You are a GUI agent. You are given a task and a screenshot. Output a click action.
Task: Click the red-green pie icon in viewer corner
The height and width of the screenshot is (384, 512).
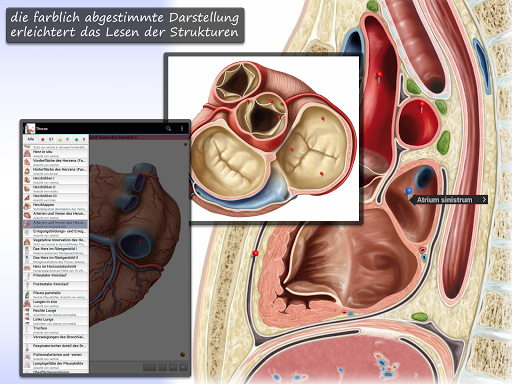tap(183, 354)
